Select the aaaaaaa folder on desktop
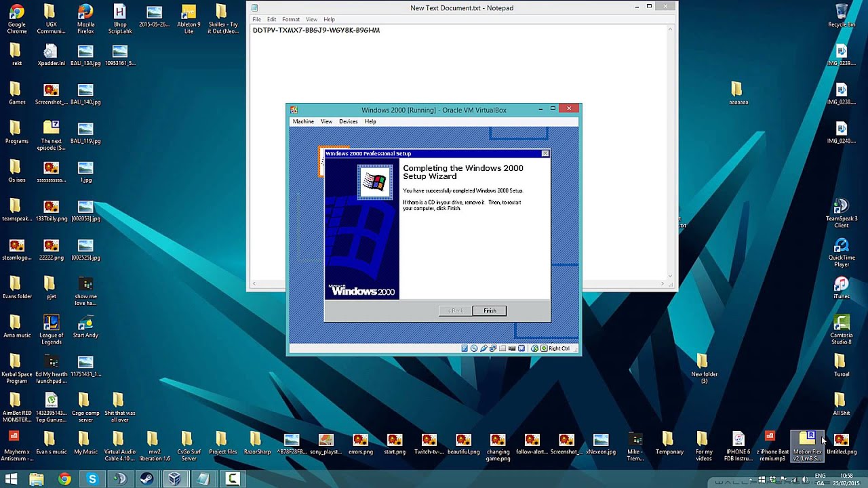The image size is (868, 488). [x=738, y=94]
